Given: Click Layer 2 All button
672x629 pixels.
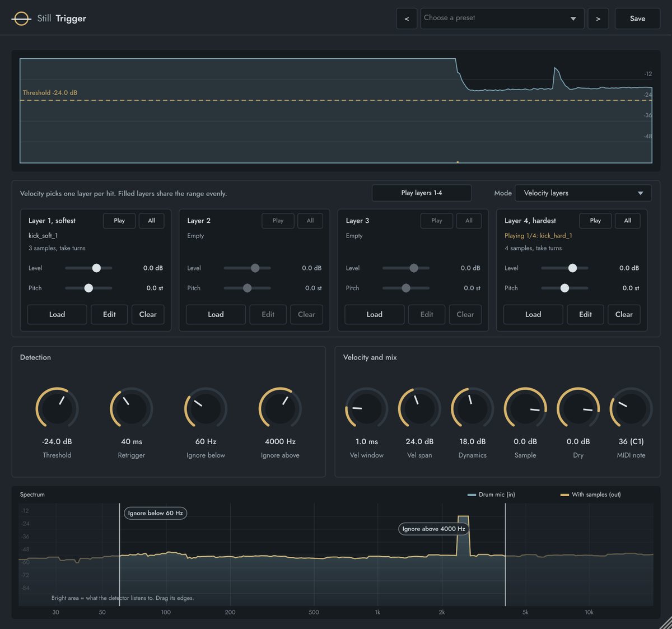Looking at the screenshot, I should 310,221.
